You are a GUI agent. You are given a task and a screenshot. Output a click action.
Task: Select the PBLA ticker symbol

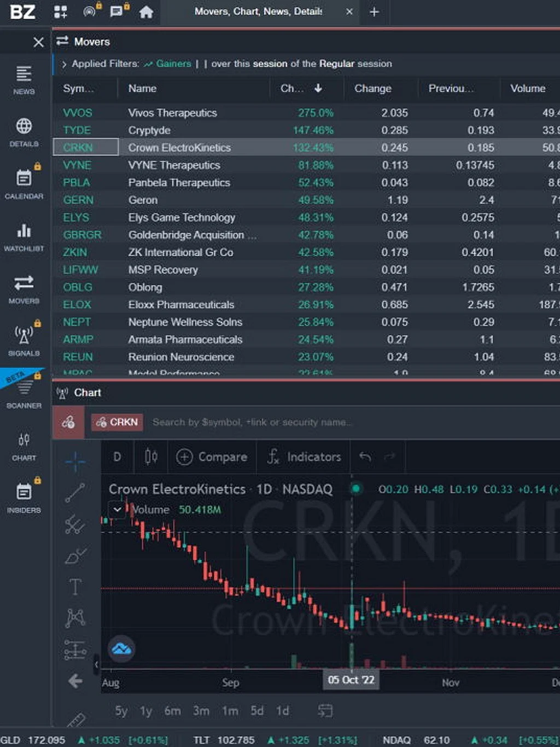click(76, 183)
